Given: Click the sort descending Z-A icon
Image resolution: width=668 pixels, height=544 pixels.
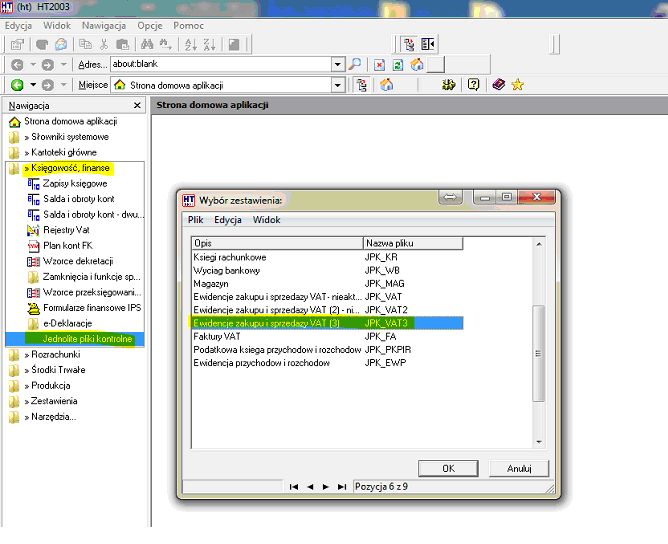Looking at the screenshot, I should [x=209, y=44].
